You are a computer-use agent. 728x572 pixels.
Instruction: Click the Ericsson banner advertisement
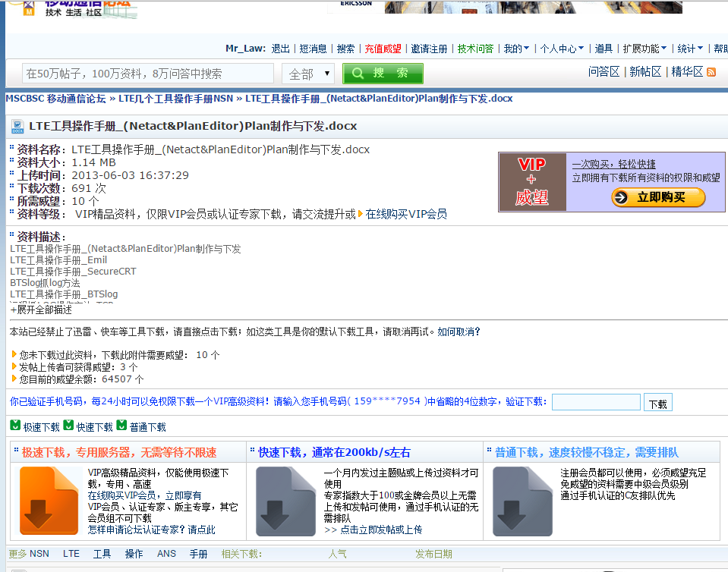pyautogui.click(x=505, y=7)
